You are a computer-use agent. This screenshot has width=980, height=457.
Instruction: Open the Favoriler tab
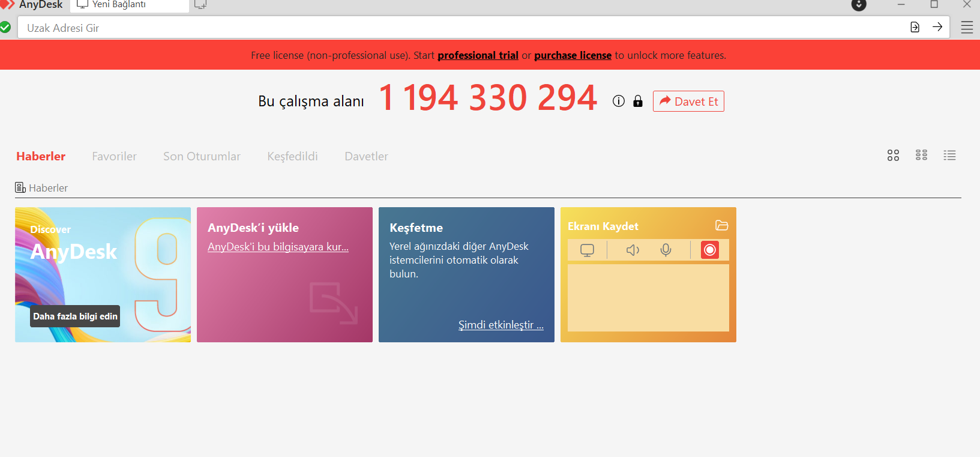pyautogui.click(x=114, y=156)
